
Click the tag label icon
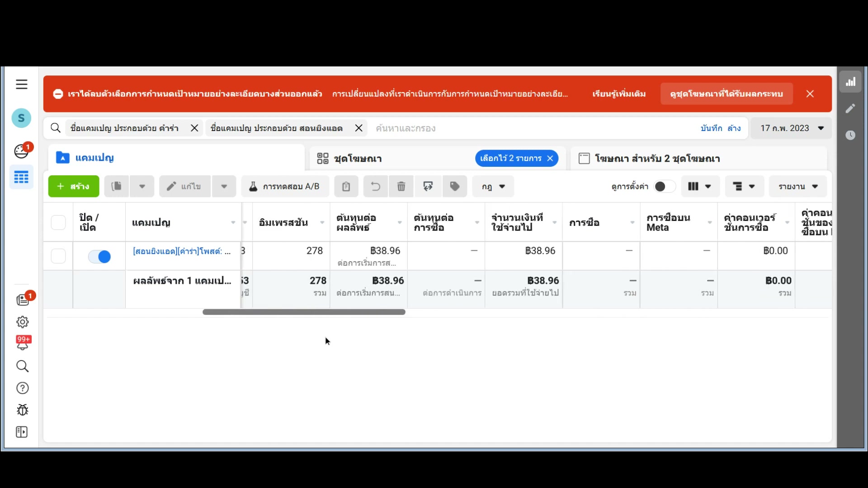click(455, 187)
